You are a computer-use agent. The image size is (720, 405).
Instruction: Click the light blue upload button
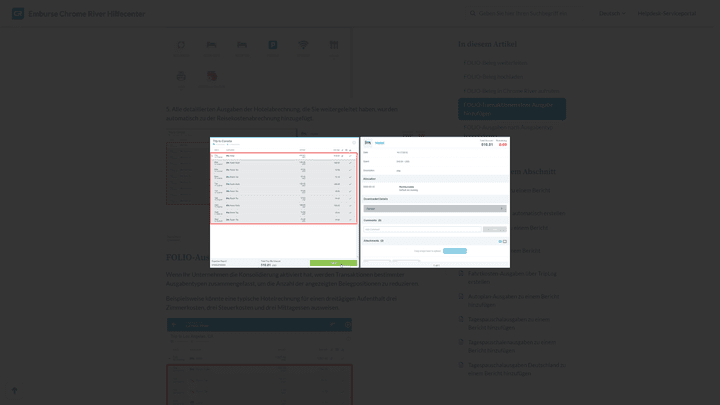click(454, 251)
